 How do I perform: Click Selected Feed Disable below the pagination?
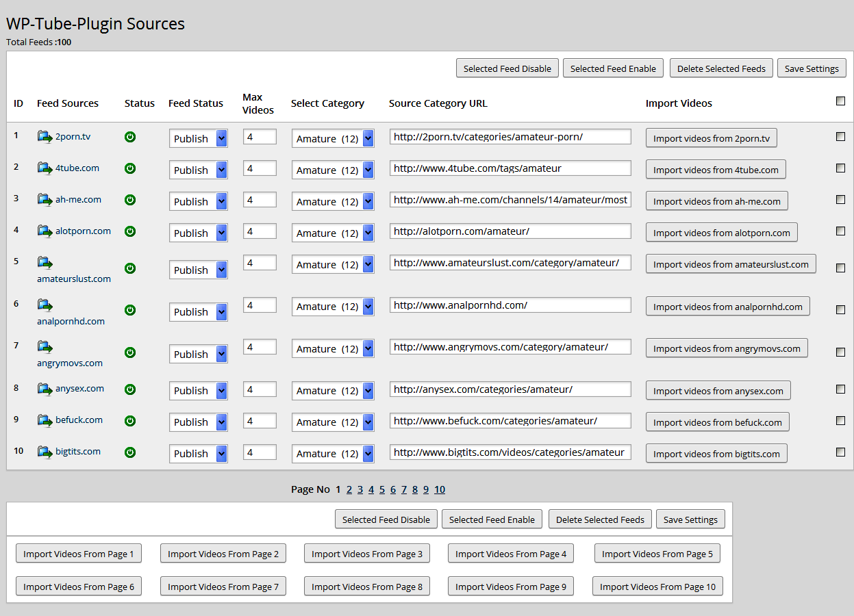pyautogui.click(x=386, y=519)
